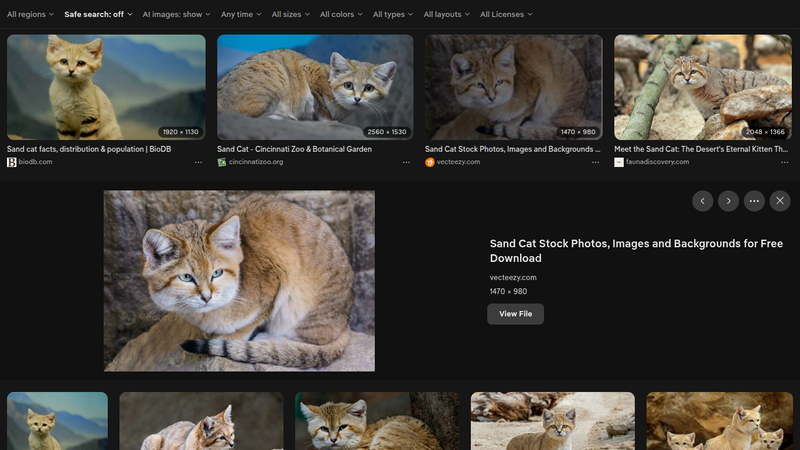
Task: Open the Any time filter dropdown
Action: (x=242, y=15)
